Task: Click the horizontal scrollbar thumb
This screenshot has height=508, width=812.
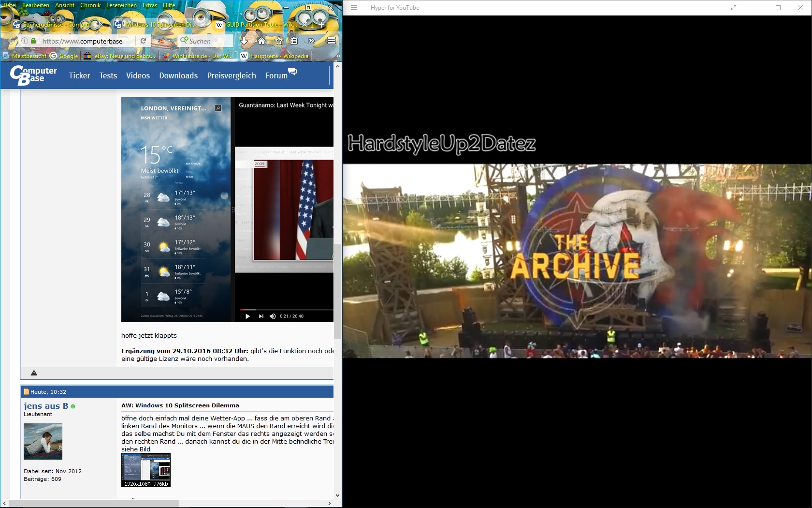Action: coord(94,504)
